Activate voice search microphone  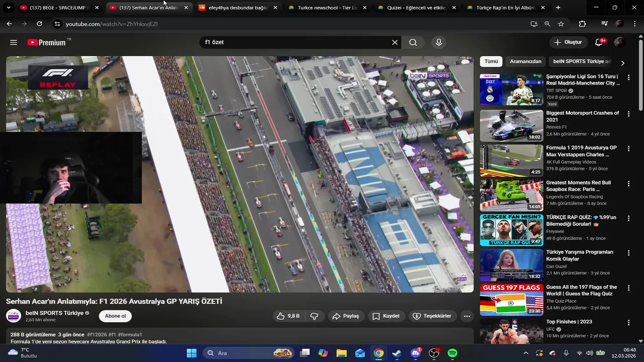[439, 43]
